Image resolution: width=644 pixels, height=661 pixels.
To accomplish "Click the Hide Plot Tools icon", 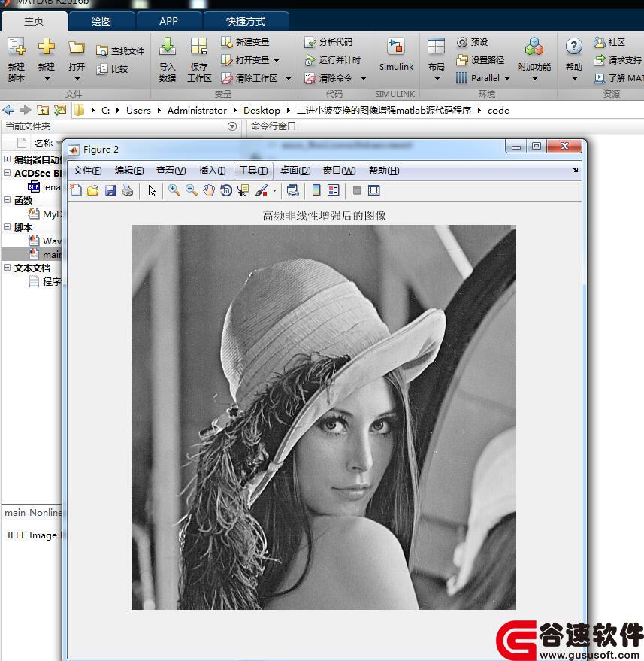I will [x=357, y=190].
